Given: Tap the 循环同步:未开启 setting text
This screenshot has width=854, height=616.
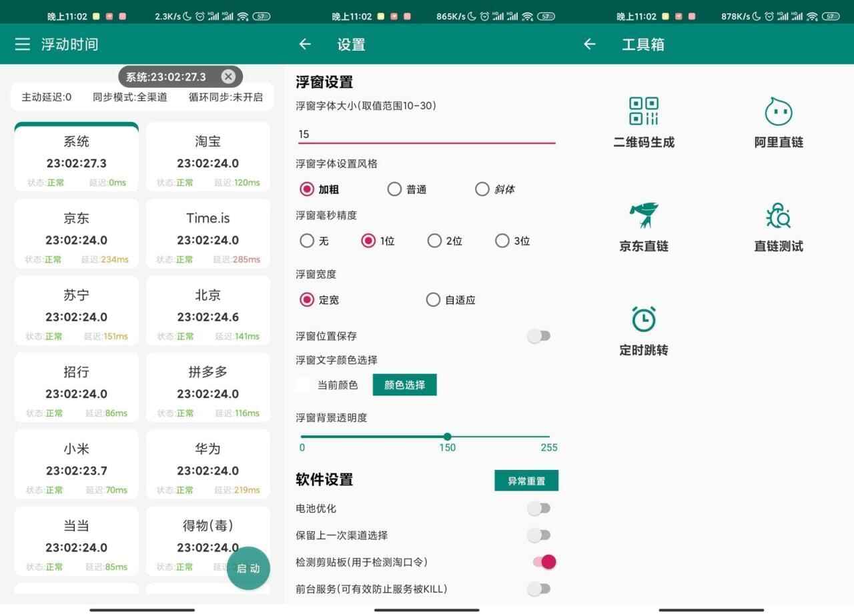Looking at the screenshot, I should [226, 97].
